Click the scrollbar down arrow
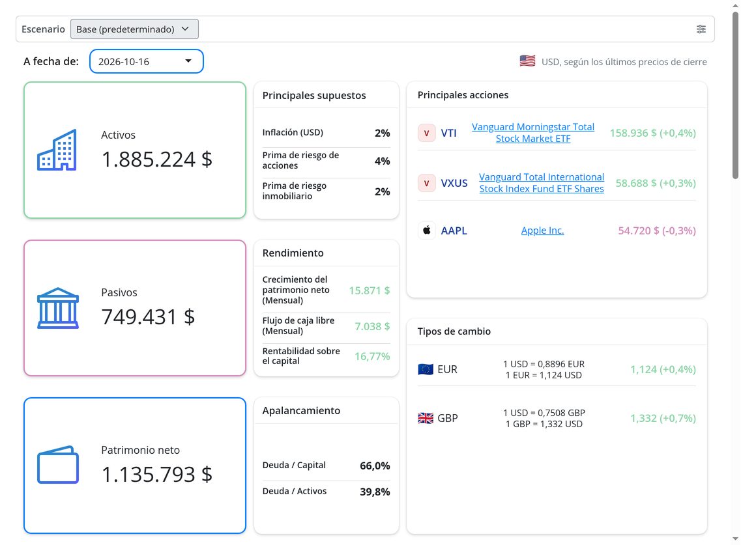 735,538
